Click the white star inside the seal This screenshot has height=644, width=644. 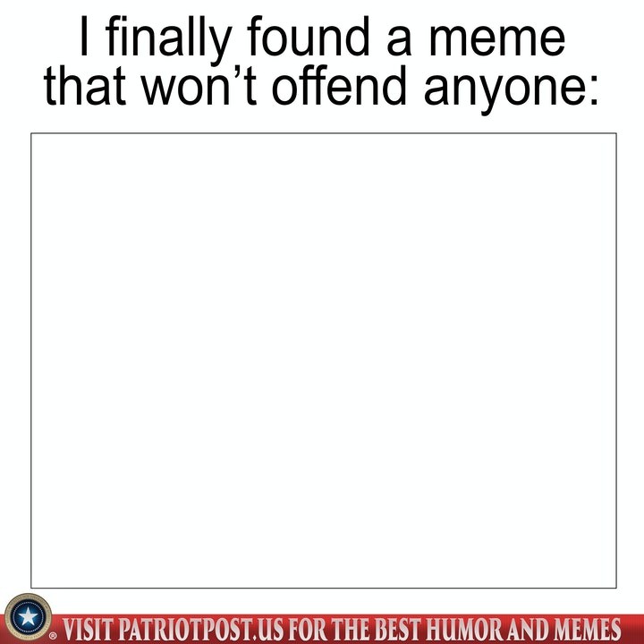tap(28, 617)
